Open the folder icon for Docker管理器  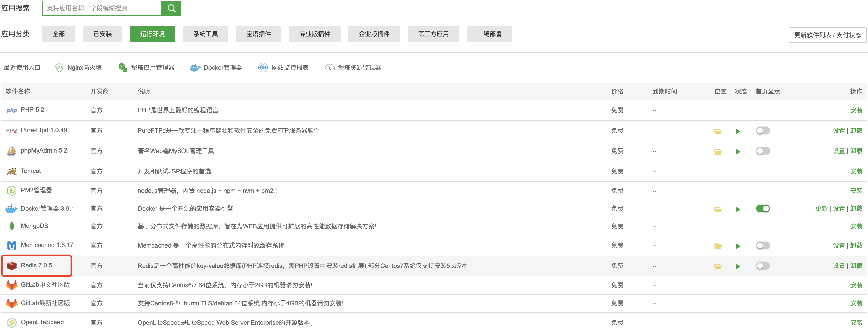click(x=718, y=209)
